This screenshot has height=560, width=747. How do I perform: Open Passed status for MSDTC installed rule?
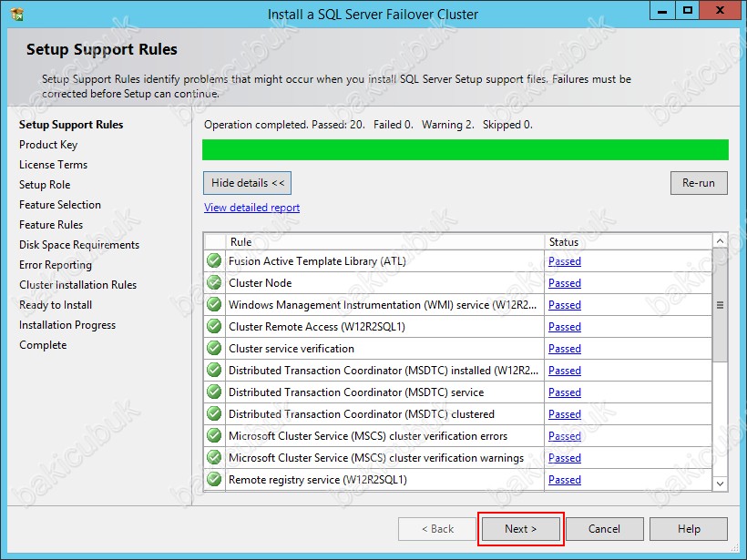(x=565, y=371)
